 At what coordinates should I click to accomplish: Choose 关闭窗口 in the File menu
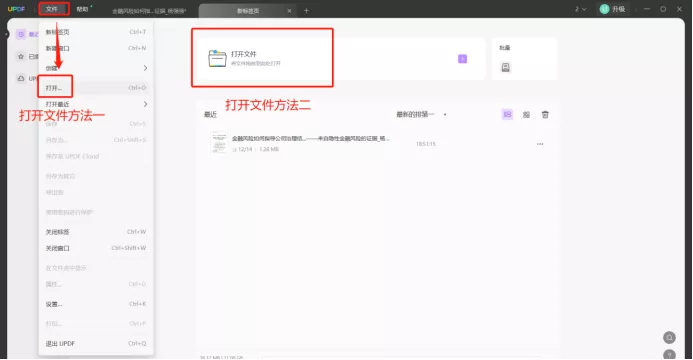pyautogui.click(x=95, y=248)
